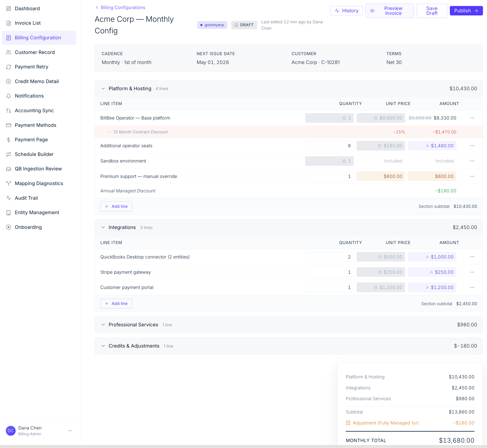The image size is (487, 448).
Task: Click the gotomyerp tag
Action: [212, 25]
